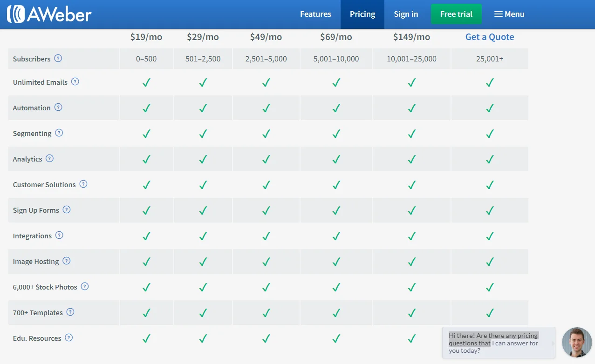Go to the Features page

pos(315,14)
